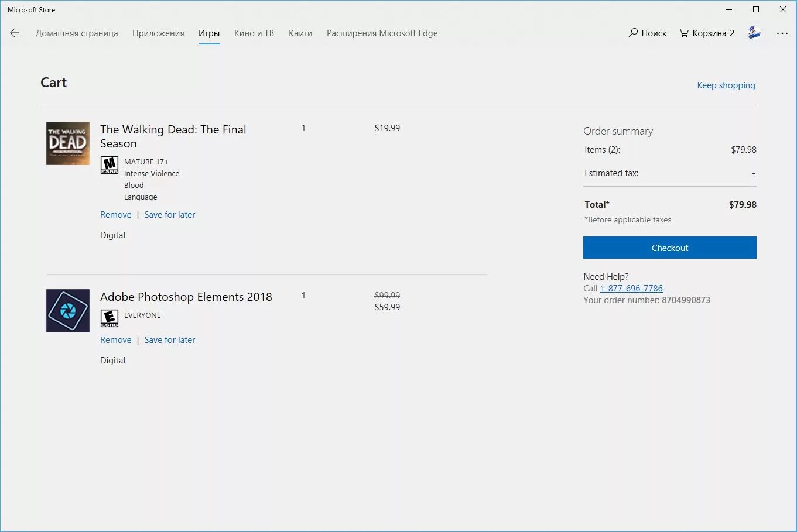Open The Walking Dead thumbnail
The image size is (797, 532).
click(68, 143)
